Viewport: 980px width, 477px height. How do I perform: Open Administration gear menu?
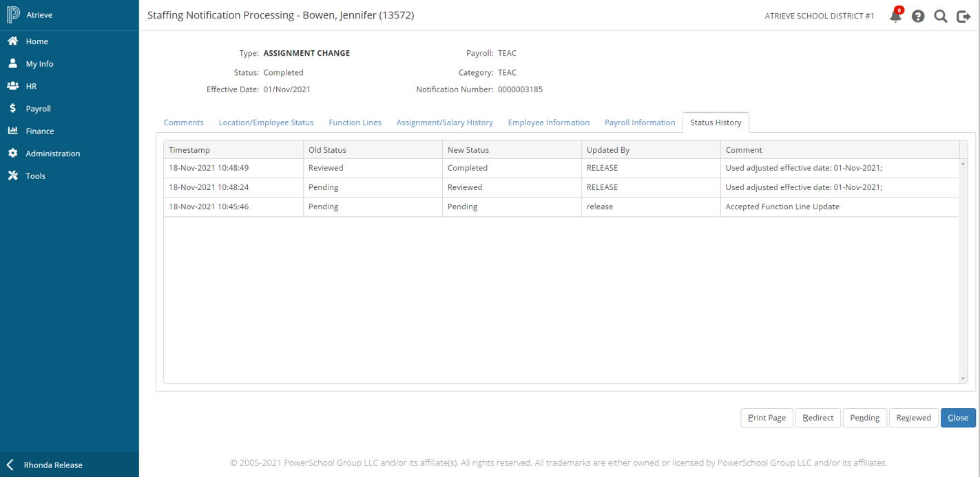(52, 153)
